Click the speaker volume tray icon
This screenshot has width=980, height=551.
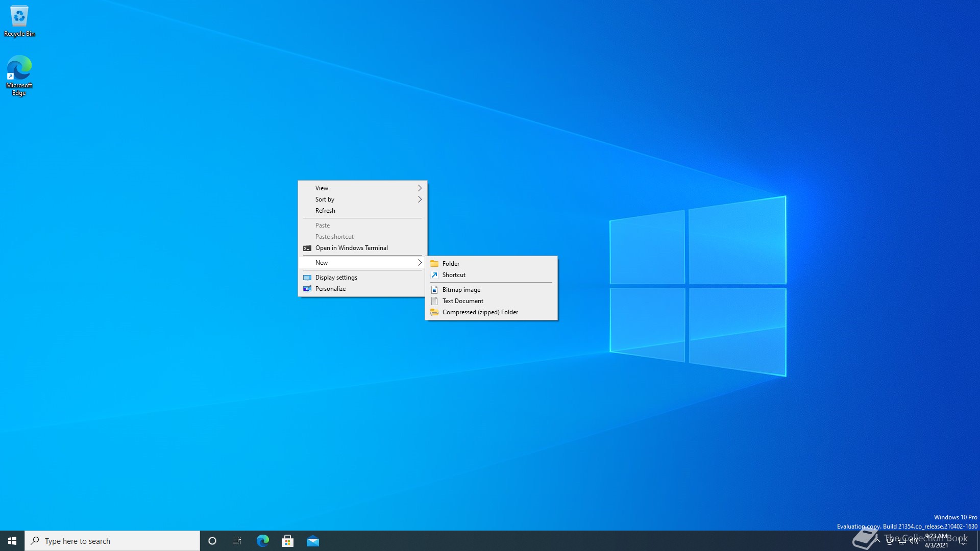point(914,541)
